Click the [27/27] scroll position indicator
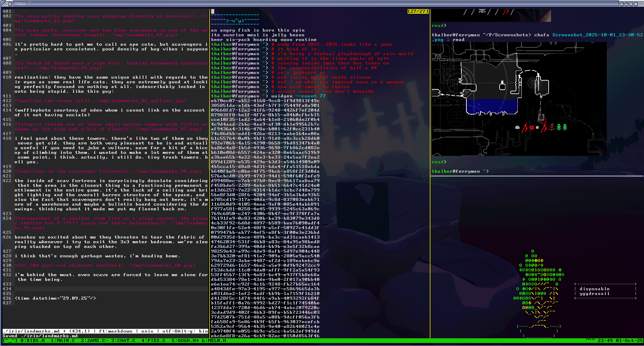The image size is (644, 346). coord(418,11)
